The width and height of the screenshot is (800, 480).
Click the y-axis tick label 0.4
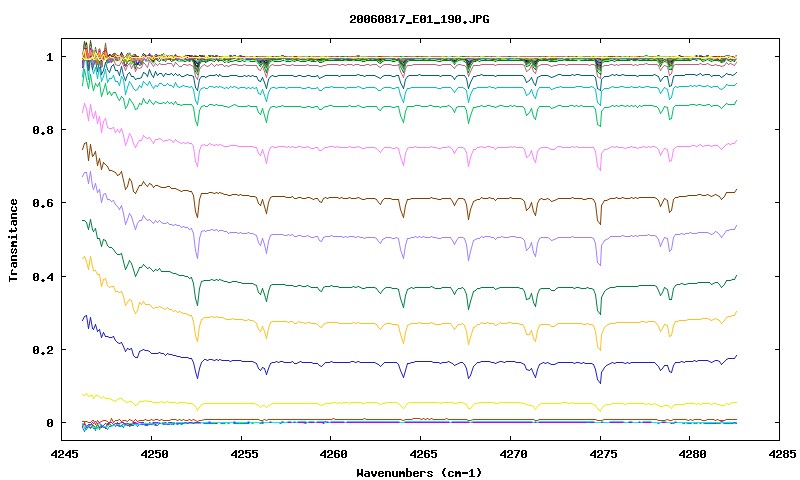43,276
